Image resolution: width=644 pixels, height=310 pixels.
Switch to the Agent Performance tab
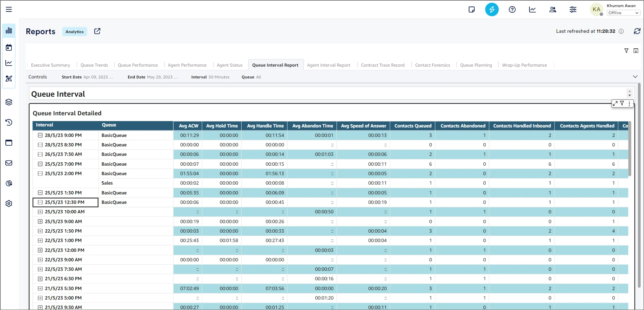pyautogui.click(x=187, y=65)
